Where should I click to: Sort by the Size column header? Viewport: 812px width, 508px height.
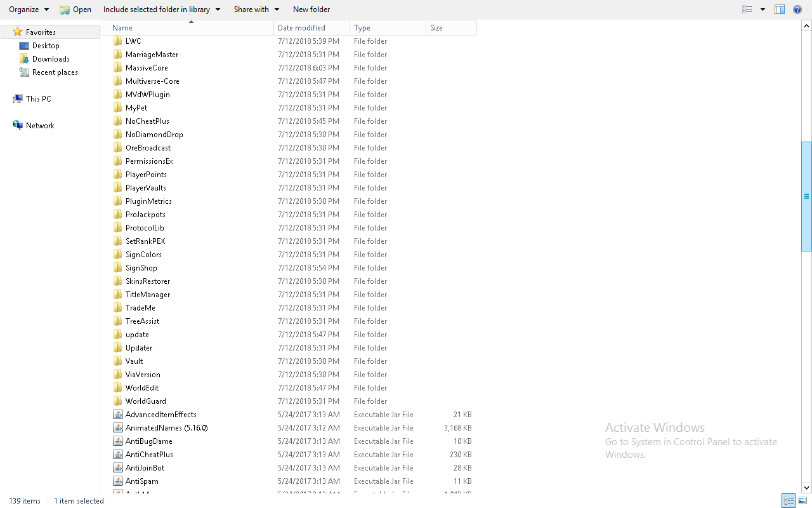point(451,28)
